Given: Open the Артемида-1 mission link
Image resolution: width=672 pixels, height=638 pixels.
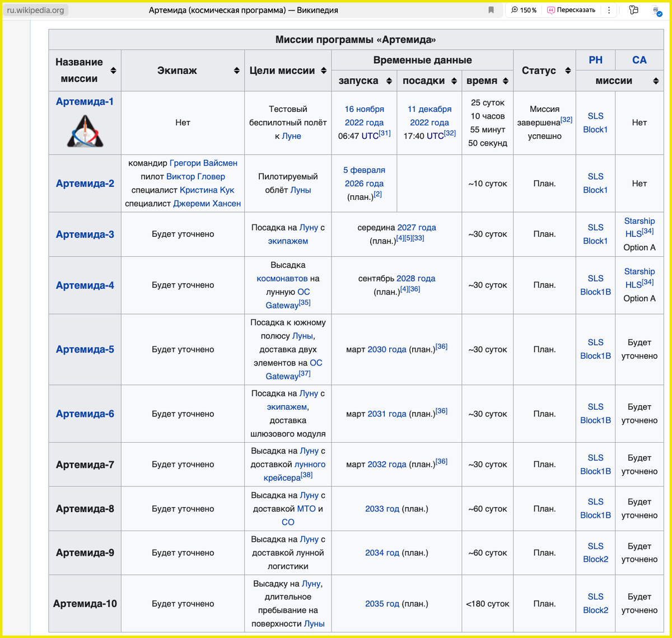Looking at the screenshot, I should pos(85,101).
